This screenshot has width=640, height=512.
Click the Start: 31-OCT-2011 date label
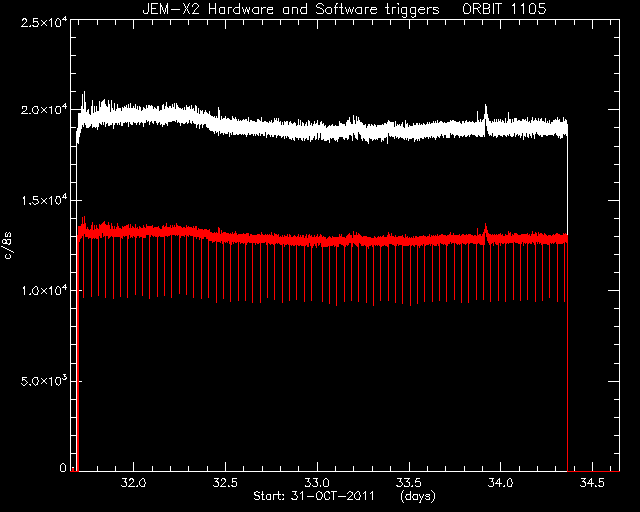(314, 496)
